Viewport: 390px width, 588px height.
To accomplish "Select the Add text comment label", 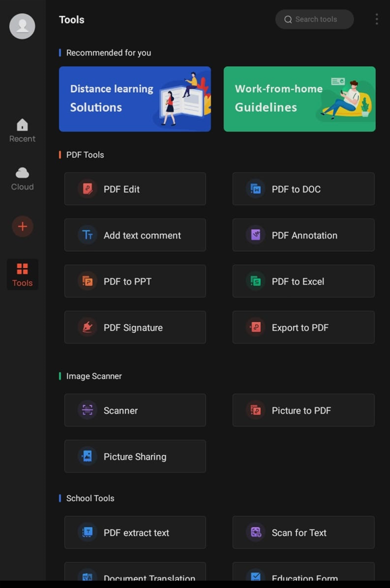I will [142, 235].
